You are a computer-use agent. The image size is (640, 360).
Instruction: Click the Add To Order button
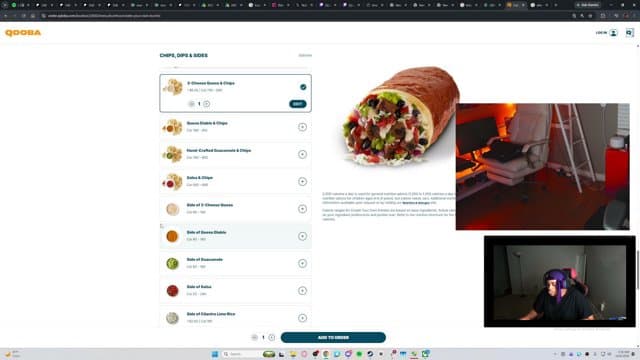(x=333, y=338)
